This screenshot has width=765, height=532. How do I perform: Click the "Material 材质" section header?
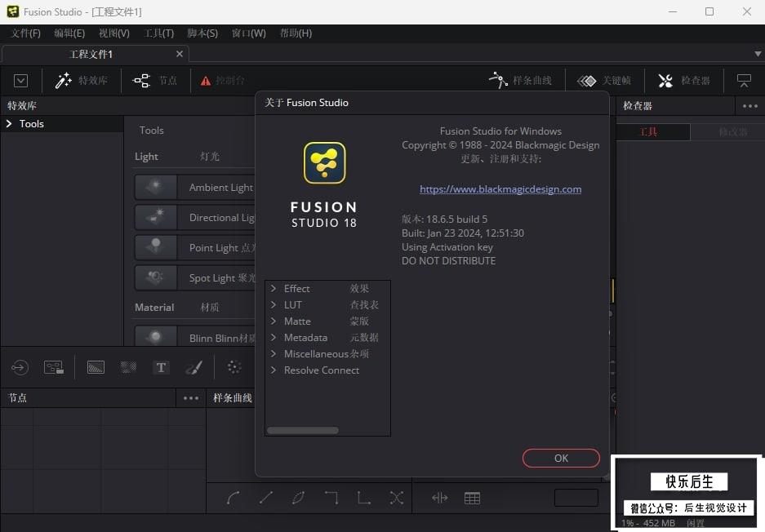pyautogui.click(x=177, y=307)
